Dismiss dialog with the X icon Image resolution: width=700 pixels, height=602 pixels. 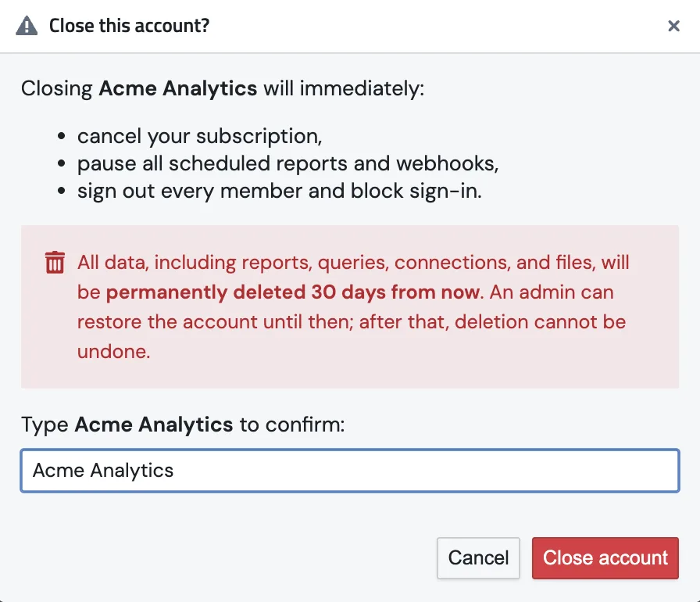coord(673,26)
